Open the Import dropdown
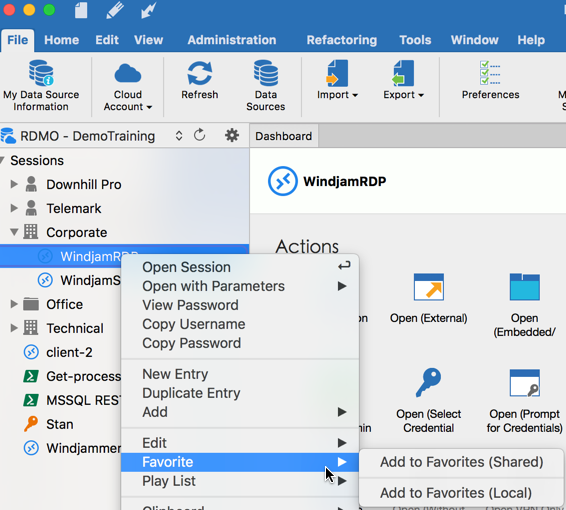 click(337, 80)
